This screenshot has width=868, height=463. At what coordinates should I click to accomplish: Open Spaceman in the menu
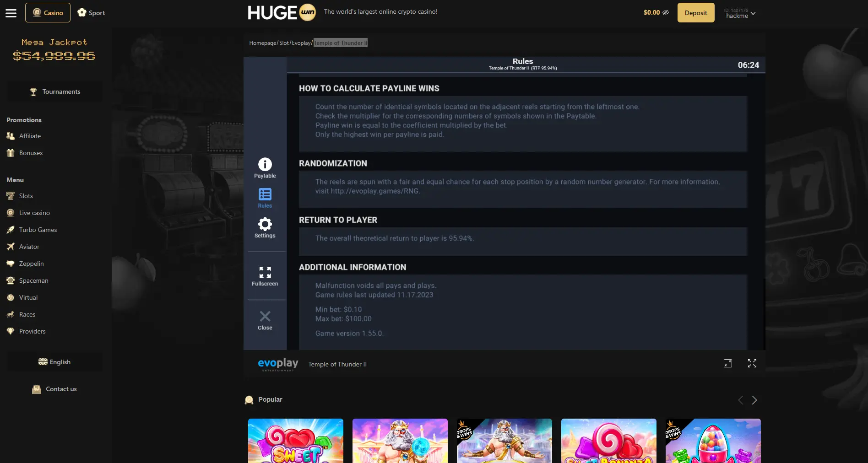click(33, 280)
